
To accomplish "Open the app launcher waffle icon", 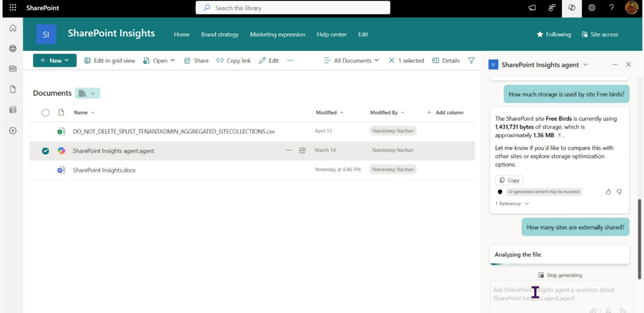I will coord(13,8).
